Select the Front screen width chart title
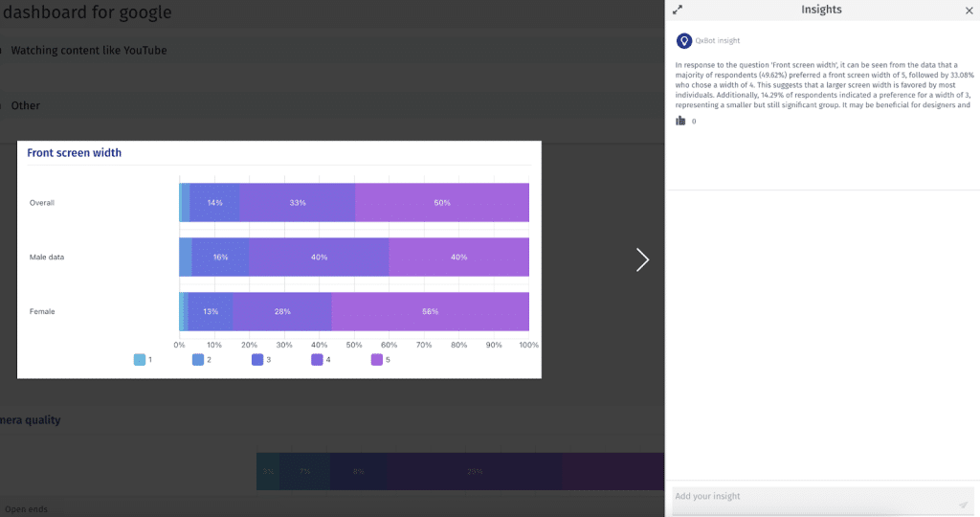980x517 pixels. pyautogui.click(x=75, y=152)
